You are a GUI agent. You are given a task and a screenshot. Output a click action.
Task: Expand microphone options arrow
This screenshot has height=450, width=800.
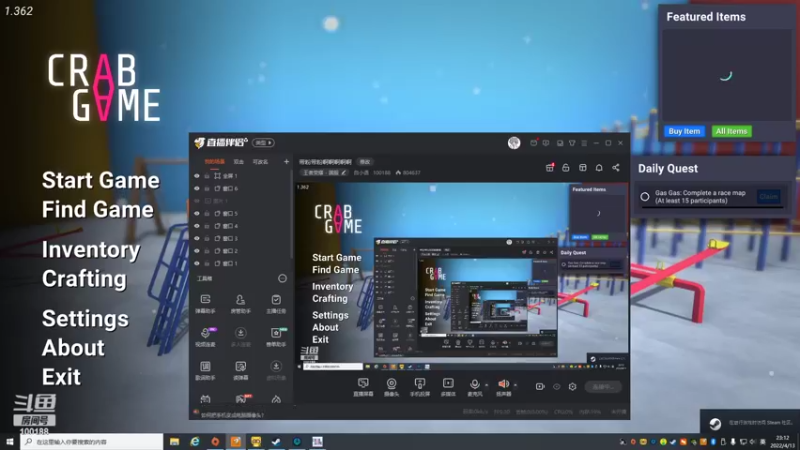click(486, 385)
